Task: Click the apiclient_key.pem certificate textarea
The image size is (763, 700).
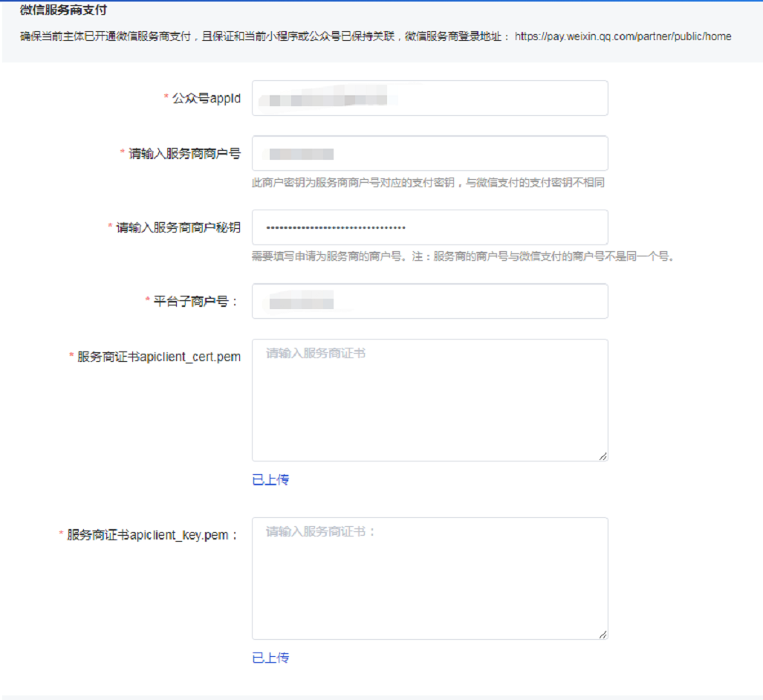Action: 429,578
